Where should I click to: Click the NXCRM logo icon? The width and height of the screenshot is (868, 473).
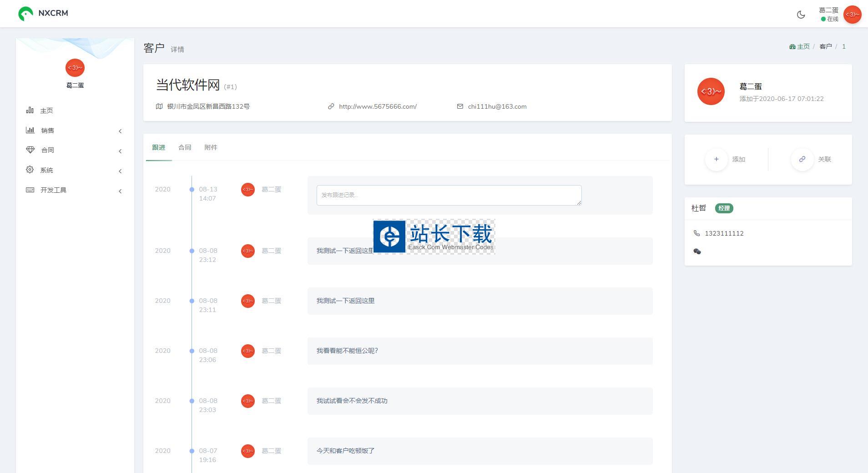[x=25, y=14]
